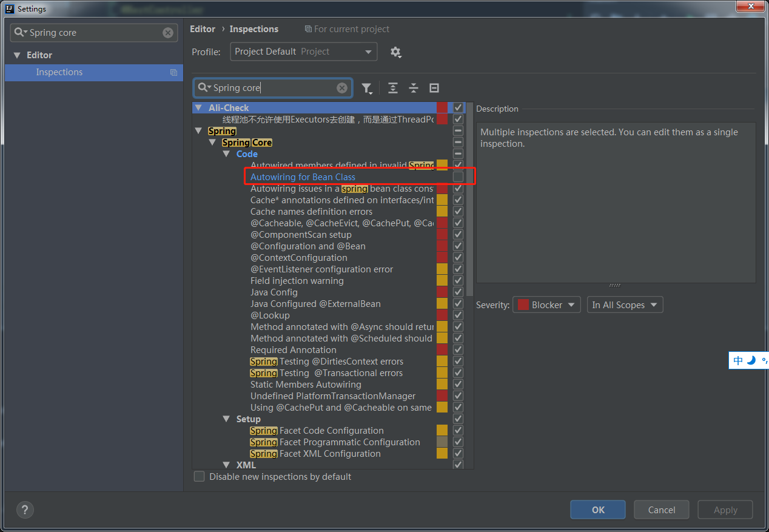Open profile settings gear menu
The width and height of the screenshot is (769, 532).
pyautogui.click(x=396, y=52)
